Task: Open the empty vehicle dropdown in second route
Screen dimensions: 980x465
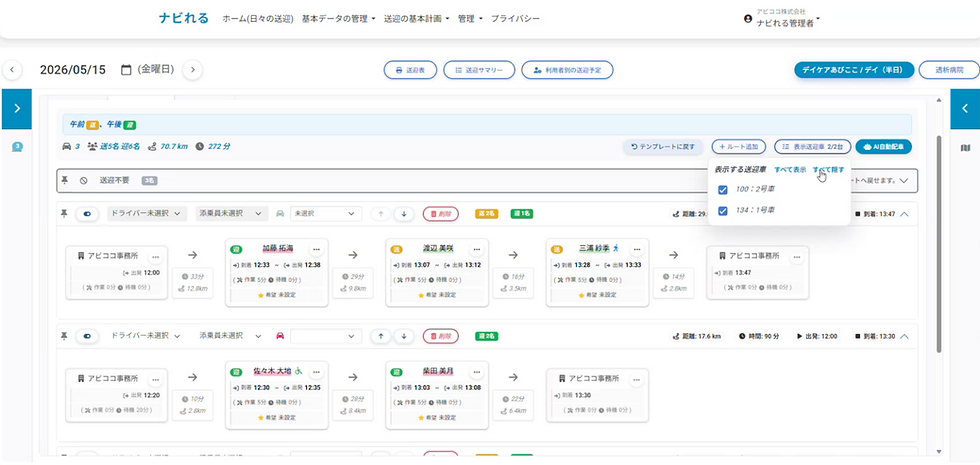Action: (326, 336)
